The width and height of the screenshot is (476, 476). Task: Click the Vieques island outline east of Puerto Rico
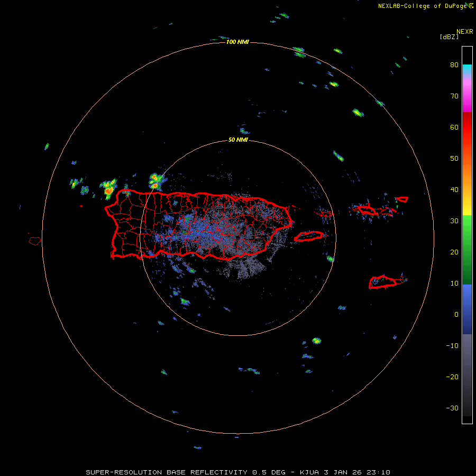[309, 236]
